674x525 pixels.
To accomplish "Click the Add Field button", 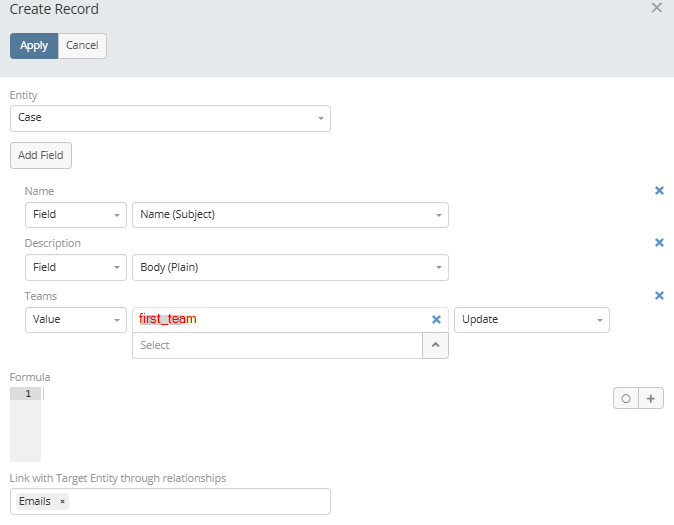I will point(41,155).
